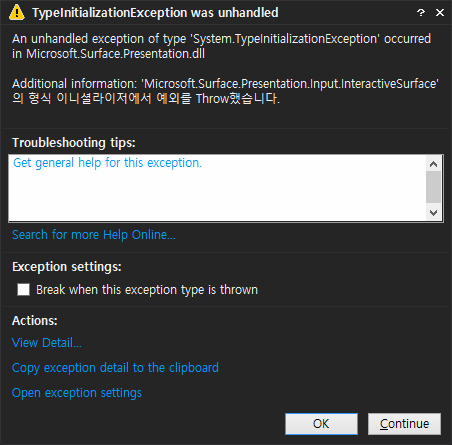Open the View Detail... action
The image size is (452, 445).
(47, 343)
